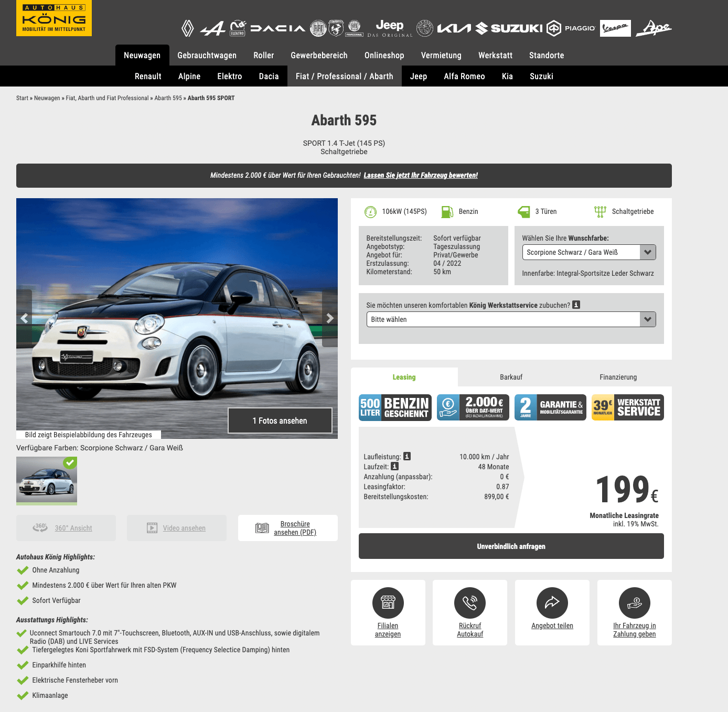Select the Elektro submenu item
The image size is (728, 712).
coord(230,76)
